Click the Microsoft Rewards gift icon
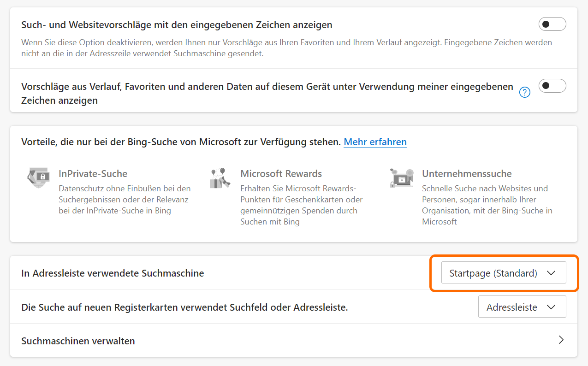588x366 pixels. click(220, 178)
